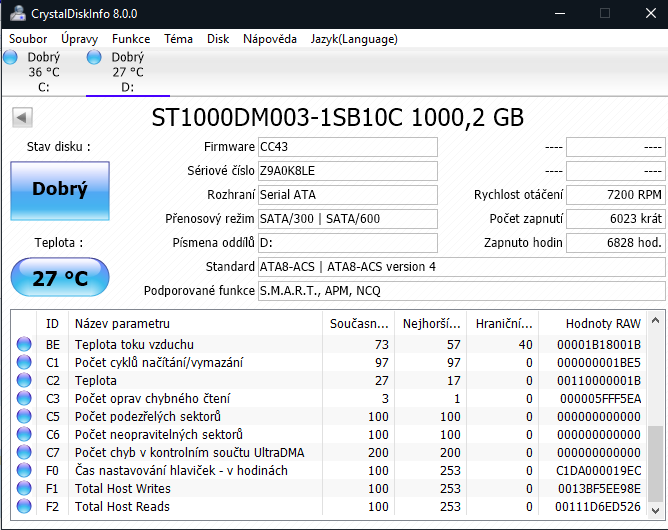Click the previous disk arrow button
668x530 pixels.
point(21,118)
